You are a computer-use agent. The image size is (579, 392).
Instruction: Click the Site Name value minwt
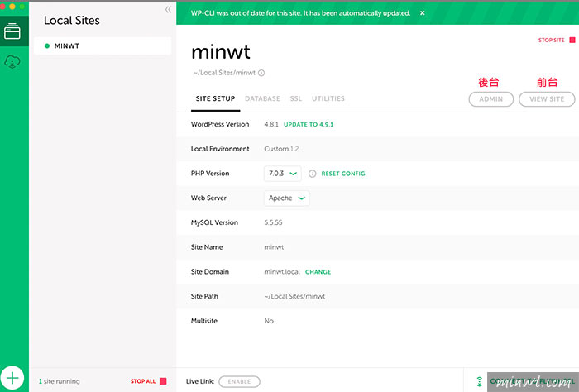pos(274,247)
